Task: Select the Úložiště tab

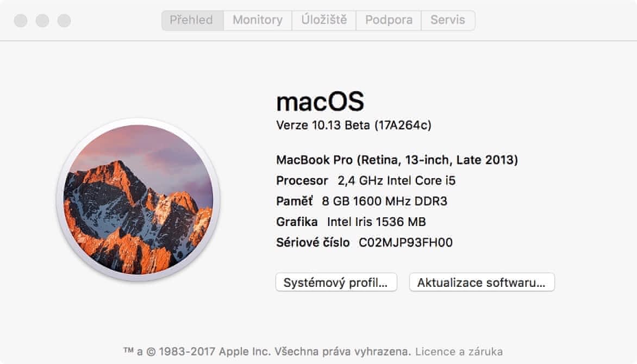Action: click(x=324, y=21)
